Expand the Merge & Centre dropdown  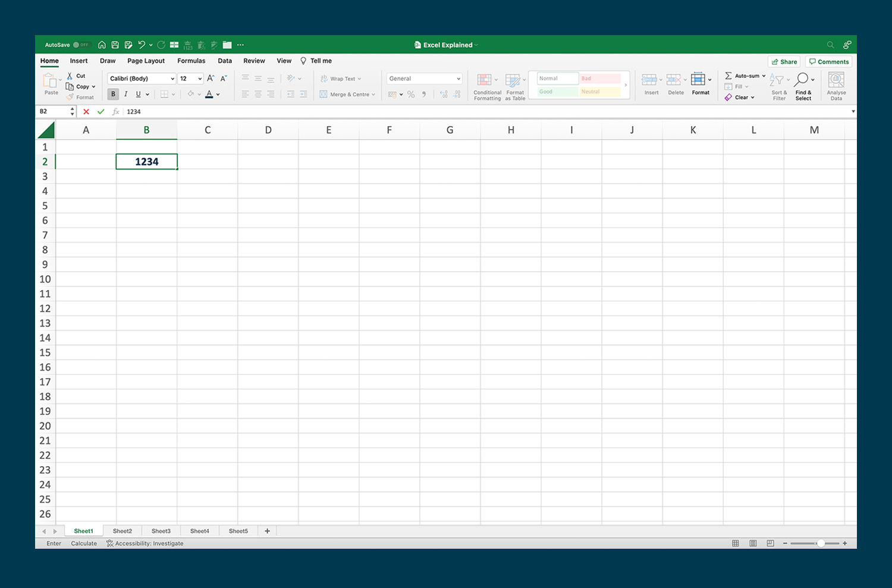coord(373,94)
